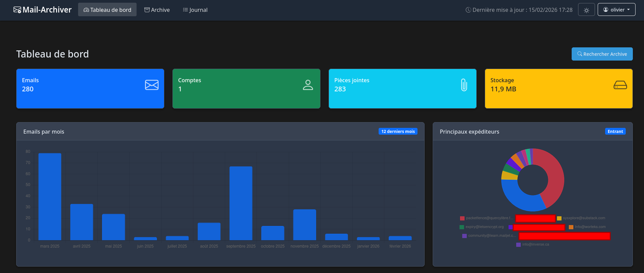Toggle the sysxplore@substack.com legend yellow swatch
Image resolution: width=644 pixels, height=273 pixels.
pyautogui.click(x=559, y=218)
